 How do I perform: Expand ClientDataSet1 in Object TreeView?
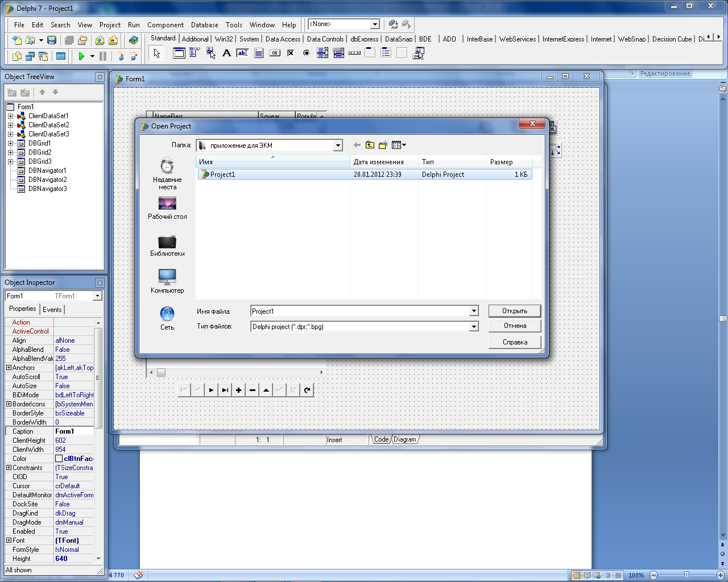[x=10, y=116]
